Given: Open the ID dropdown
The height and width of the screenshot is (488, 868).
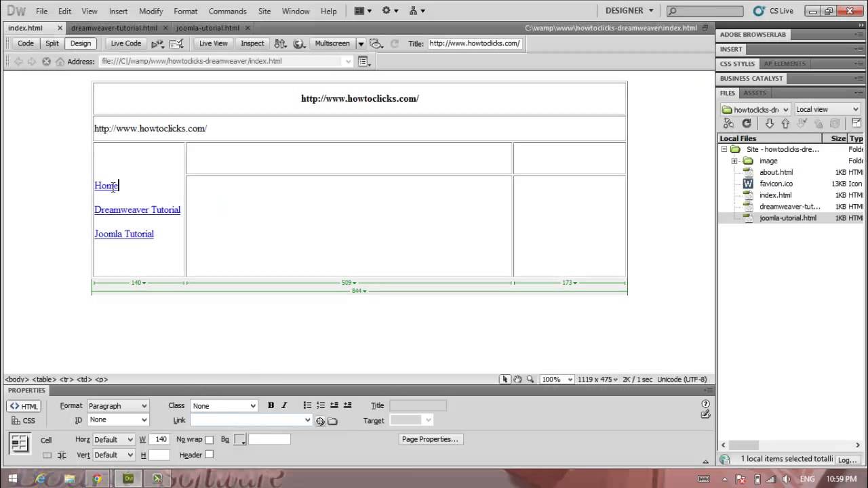Looking at the screenshot, I should point(117,420).
